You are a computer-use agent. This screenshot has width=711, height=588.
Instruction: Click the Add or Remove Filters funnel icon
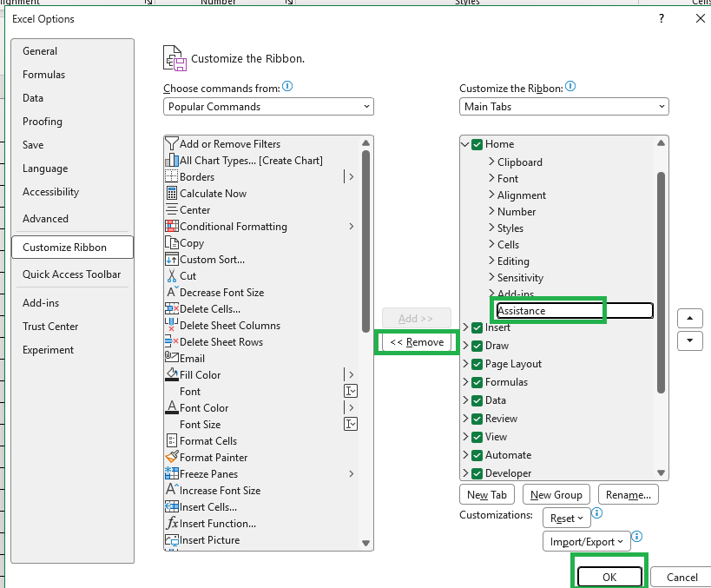coord(171,144)
